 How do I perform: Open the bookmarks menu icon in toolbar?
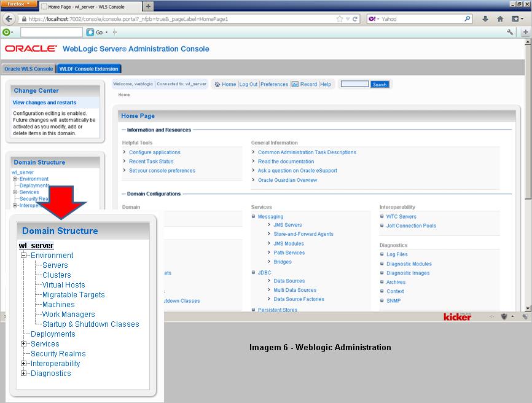point(517,19)
